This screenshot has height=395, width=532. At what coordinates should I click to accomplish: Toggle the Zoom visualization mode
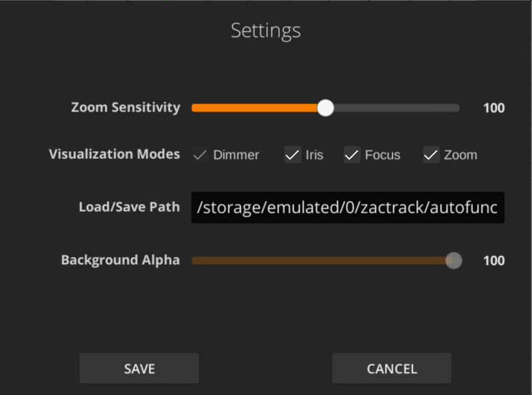click(430, 155)
